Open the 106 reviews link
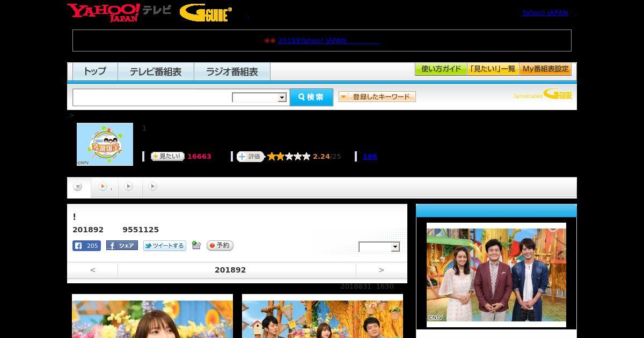 coord(370,157)
